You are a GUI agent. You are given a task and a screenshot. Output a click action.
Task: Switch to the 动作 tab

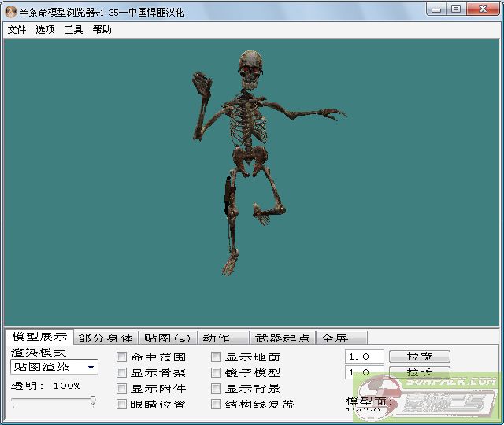tap(217, 338)
